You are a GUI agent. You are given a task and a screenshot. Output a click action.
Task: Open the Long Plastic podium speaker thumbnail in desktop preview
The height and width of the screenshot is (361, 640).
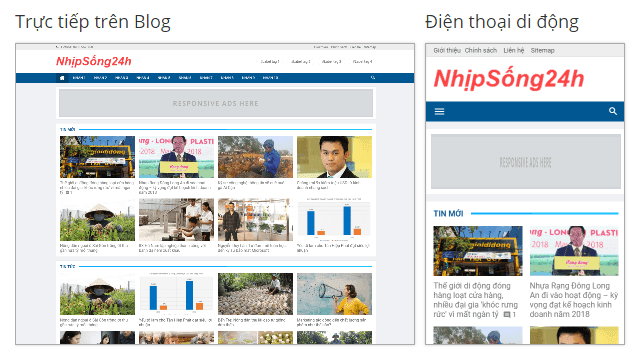click(176, 157)
